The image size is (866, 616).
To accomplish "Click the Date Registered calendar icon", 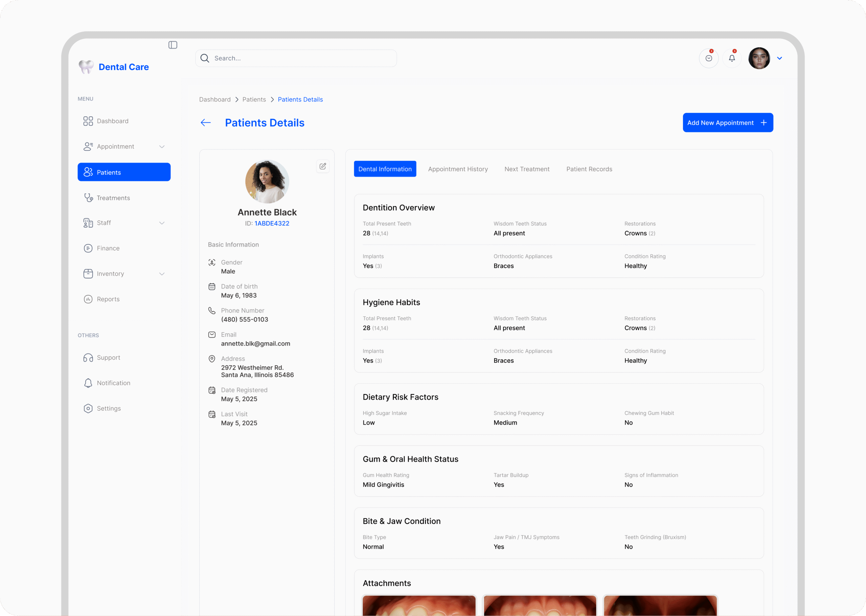I will (x=212, y=390).
